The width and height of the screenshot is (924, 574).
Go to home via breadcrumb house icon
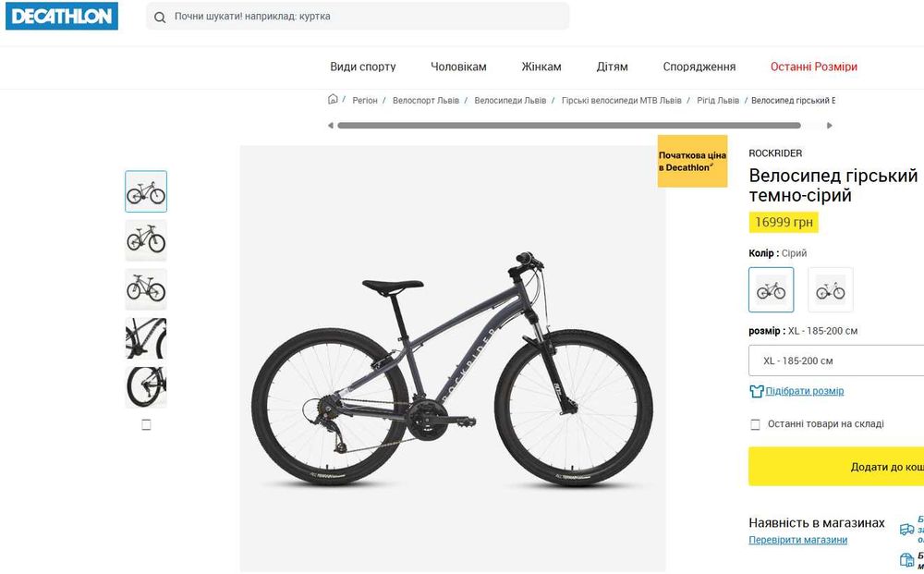(333, 99)
